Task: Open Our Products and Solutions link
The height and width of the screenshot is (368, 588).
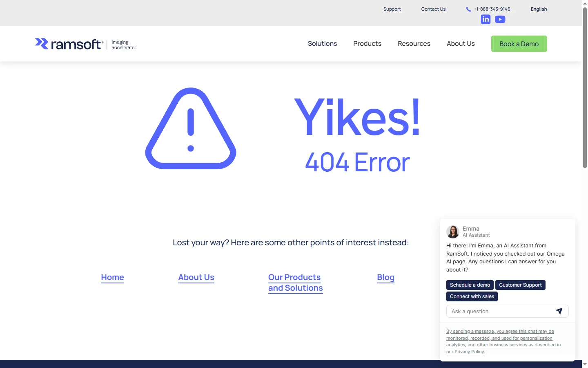Action: coord(296,283)
